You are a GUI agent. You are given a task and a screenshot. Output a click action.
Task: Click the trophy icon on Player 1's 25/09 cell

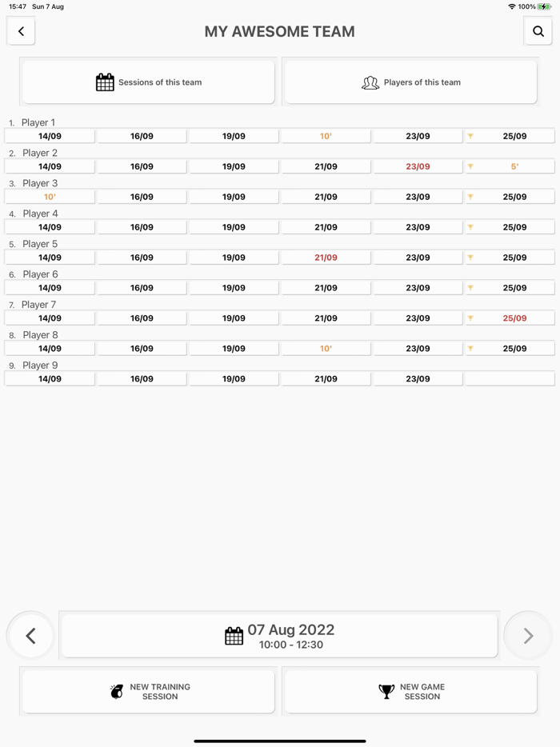click(470, 135)
